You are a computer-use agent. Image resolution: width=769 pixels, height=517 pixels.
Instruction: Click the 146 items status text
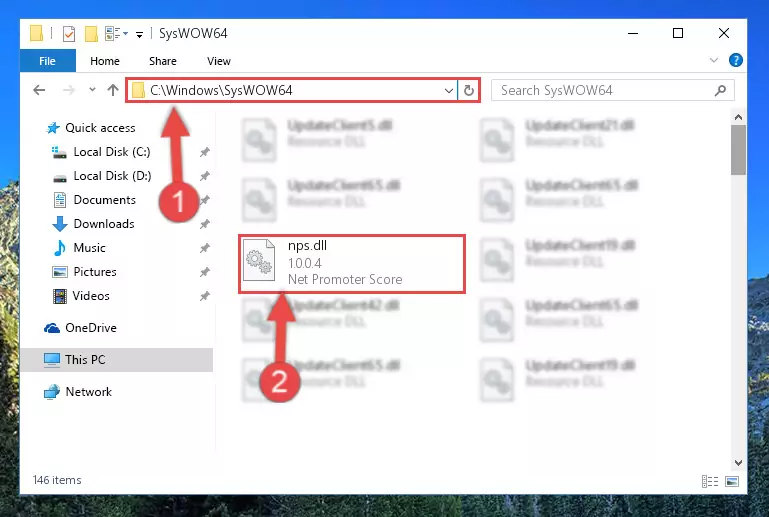(57, 480)
